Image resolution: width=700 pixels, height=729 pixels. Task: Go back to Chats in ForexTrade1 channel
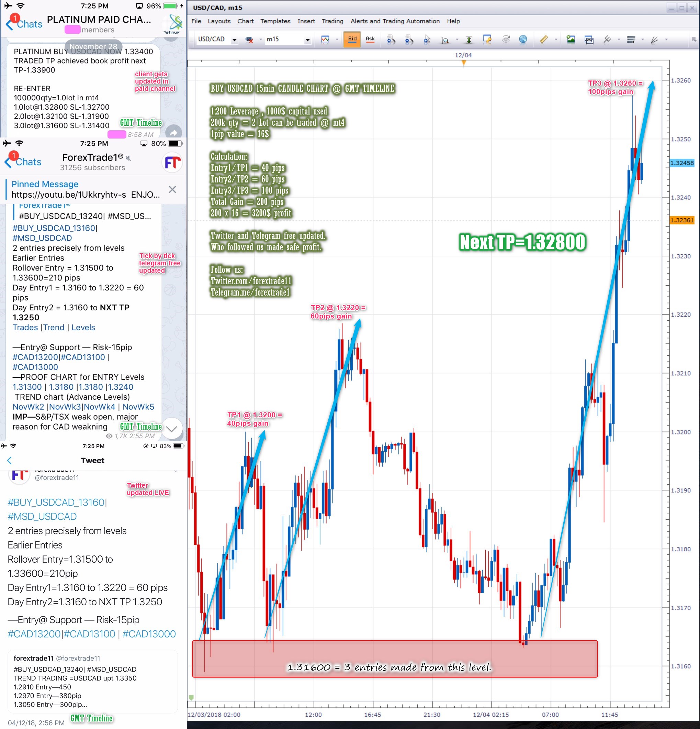(23, 162)
